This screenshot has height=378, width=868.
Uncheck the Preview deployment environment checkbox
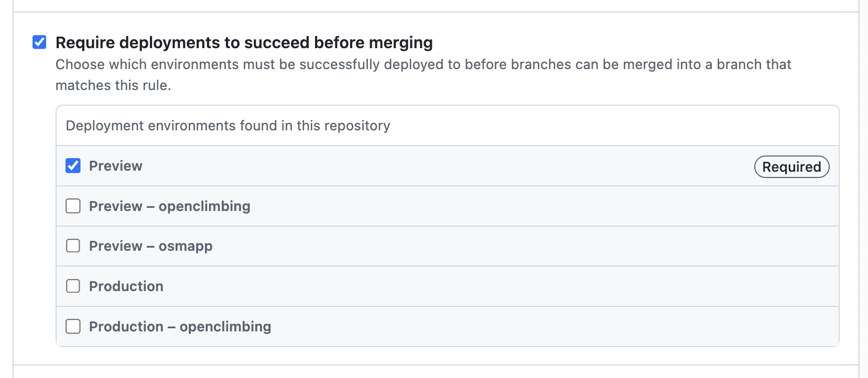click(x=72, y=165)
